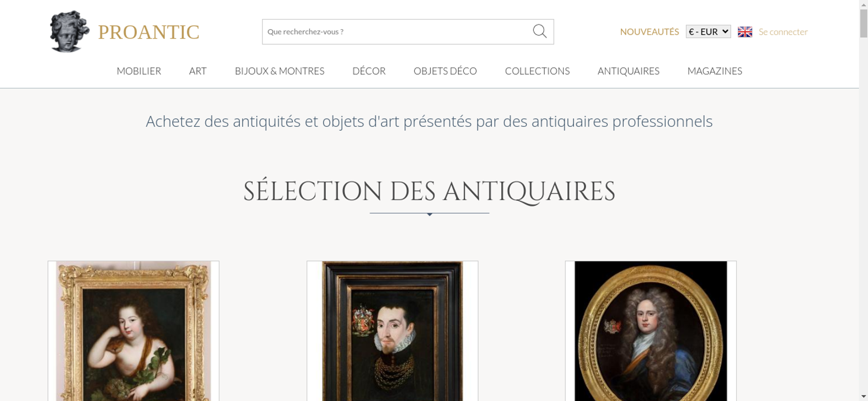Click the PROANTIC text logo
The height and width of the screenshot is (401, 868).
coord(148,32)
